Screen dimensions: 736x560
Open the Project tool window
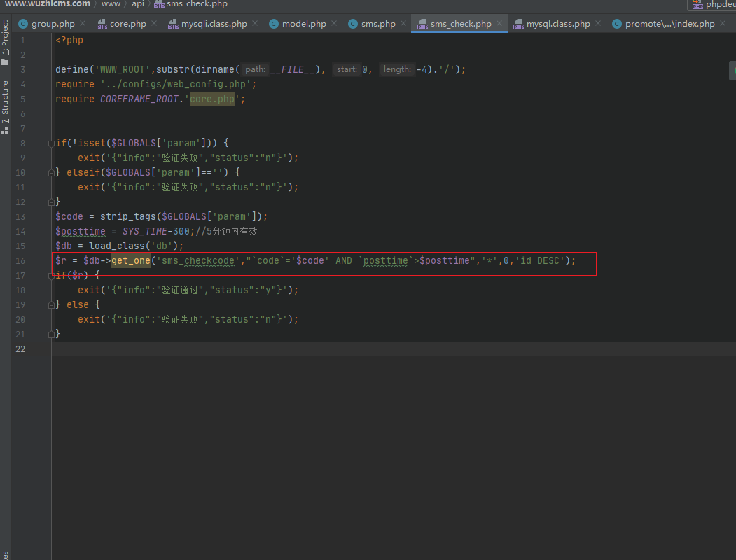coord(5,42)
